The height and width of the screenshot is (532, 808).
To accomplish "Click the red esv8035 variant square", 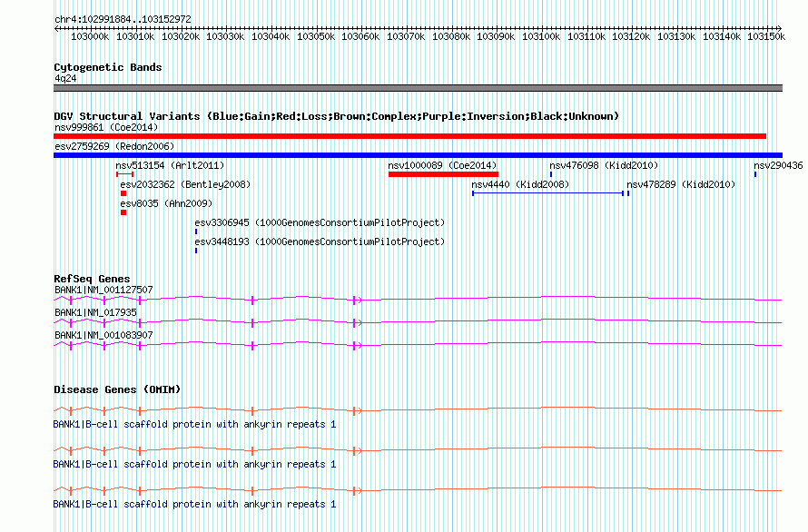I will pos(123,212).
